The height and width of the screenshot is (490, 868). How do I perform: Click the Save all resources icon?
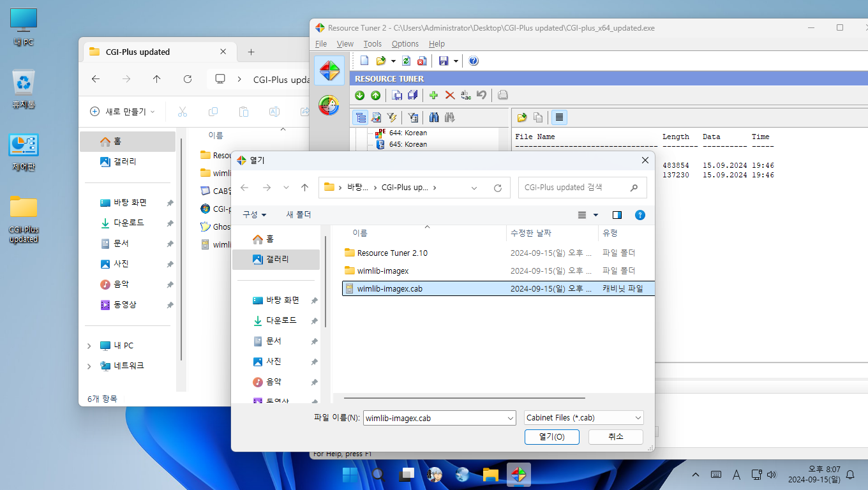[412, 95]
